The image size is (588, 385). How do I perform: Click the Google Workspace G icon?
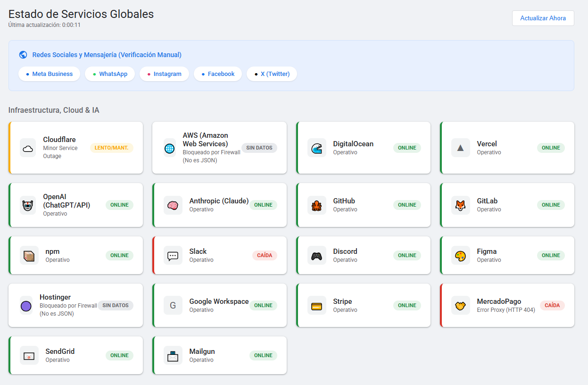click(173, 306)
